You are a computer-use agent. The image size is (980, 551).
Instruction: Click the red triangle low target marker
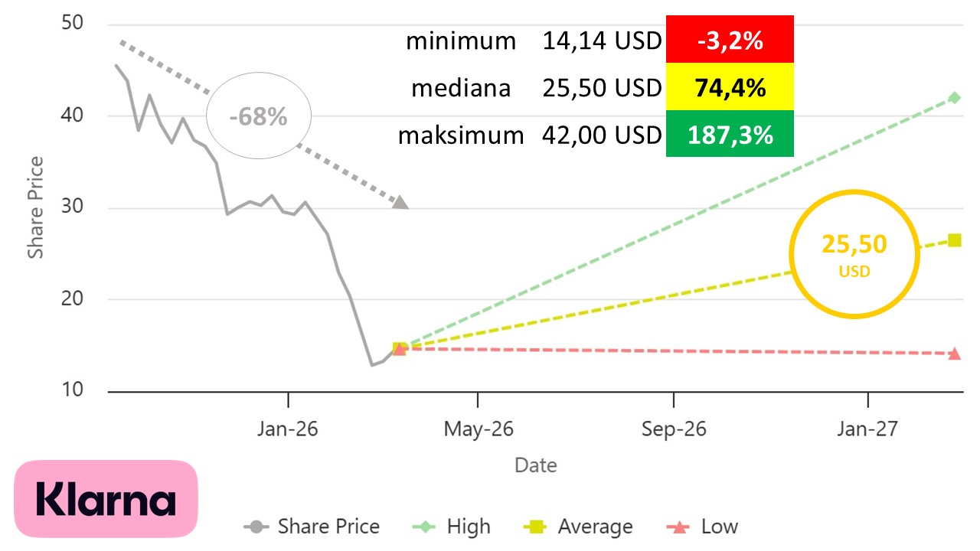pos(954,354)
